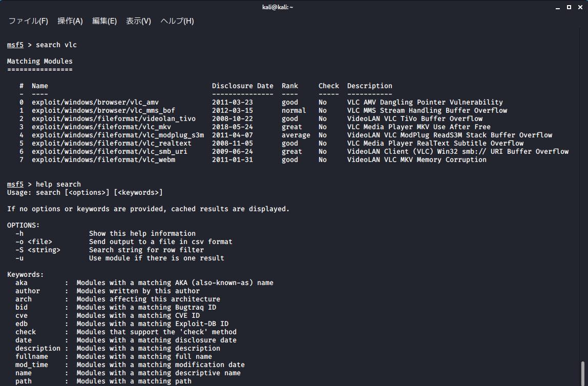Click the 'date' keyword
The image size is (588, 386).
click(23, 340)
